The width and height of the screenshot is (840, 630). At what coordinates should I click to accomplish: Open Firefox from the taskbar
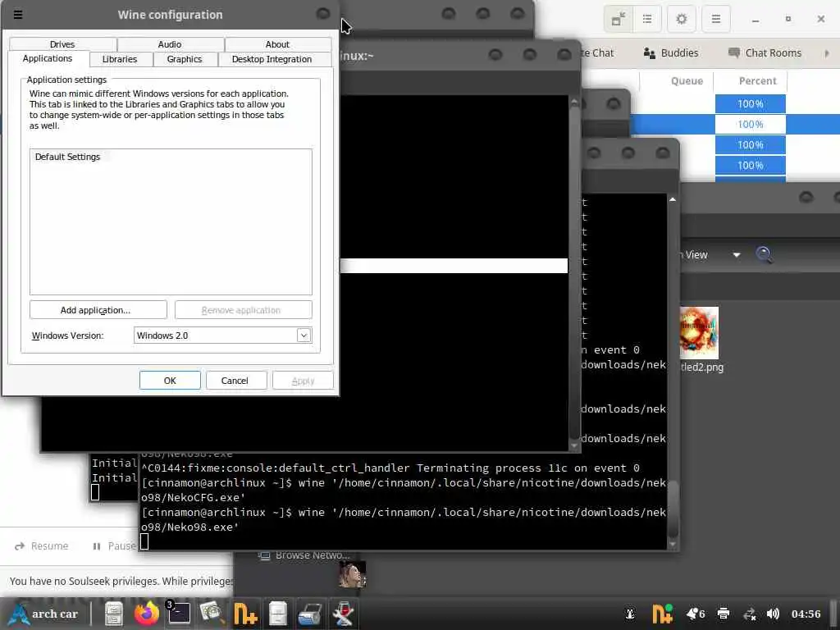(x=146, y=614)
